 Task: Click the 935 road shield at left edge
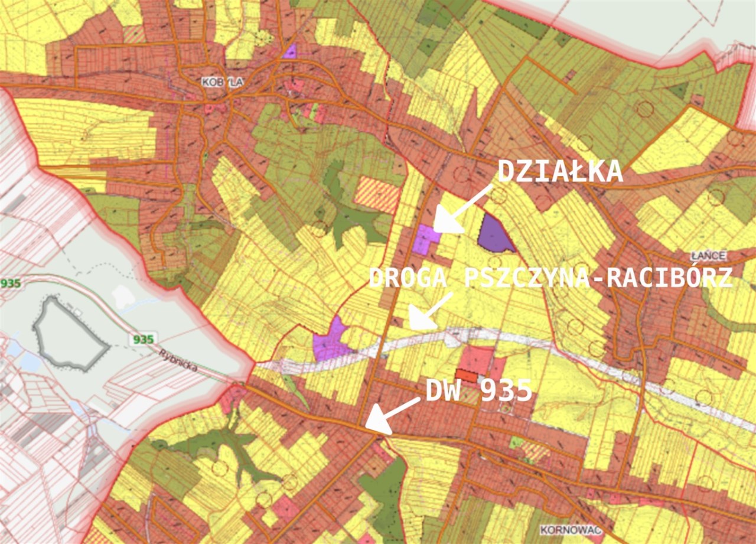click(x=10, y=283)
